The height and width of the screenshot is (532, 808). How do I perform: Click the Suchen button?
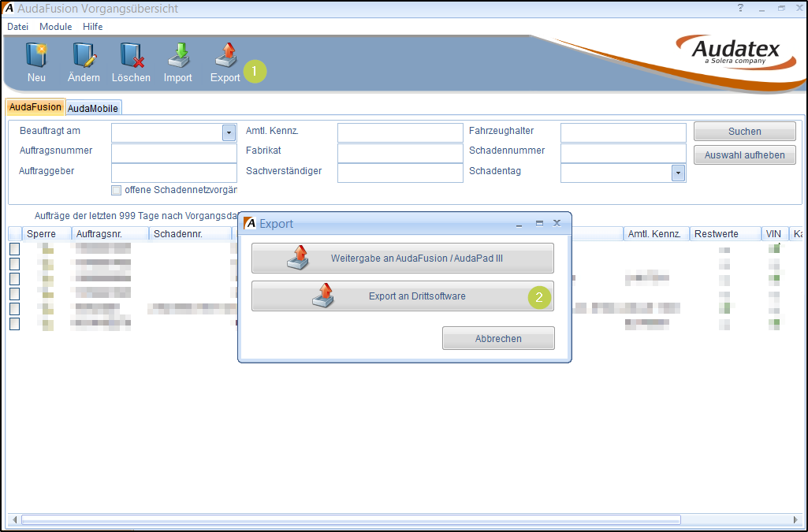point(744,132)
